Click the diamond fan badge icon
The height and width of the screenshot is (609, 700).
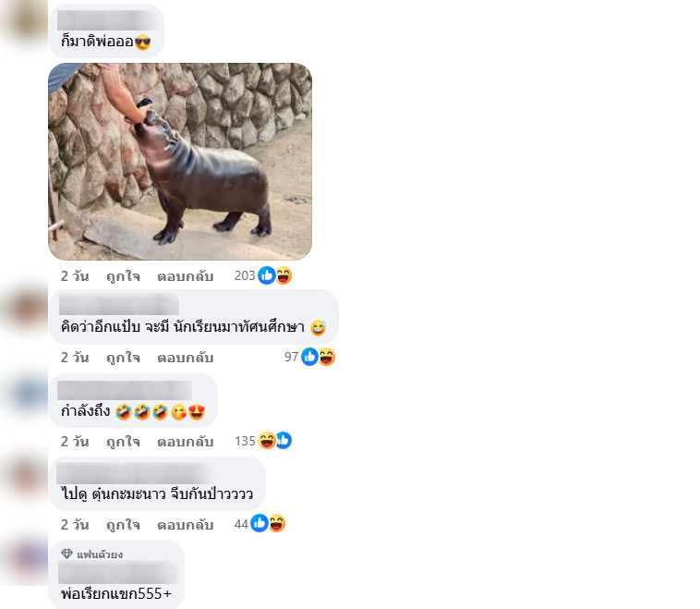(x=67, y=554)
